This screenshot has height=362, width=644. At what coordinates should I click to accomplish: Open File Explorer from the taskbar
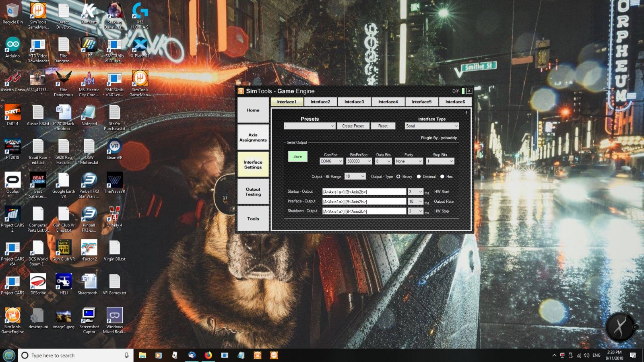coord(142,355)
